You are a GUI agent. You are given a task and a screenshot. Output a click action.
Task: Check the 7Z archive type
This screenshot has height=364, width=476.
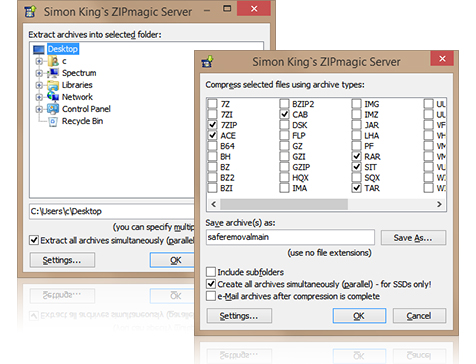pos(212,104)
